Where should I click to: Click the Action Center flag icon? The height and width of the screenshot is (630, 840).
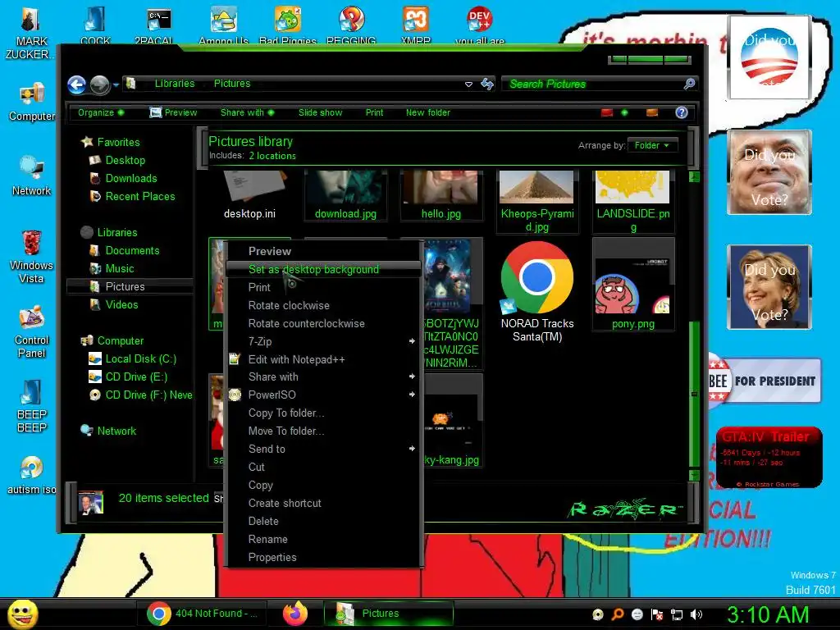657,614
